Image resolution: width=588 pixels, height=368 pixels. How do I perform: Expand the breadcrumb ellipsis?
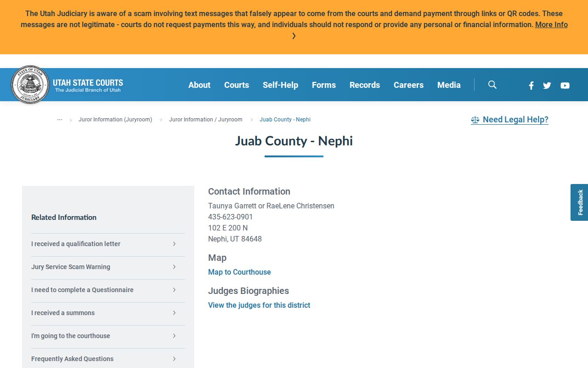tap(60, 120)
